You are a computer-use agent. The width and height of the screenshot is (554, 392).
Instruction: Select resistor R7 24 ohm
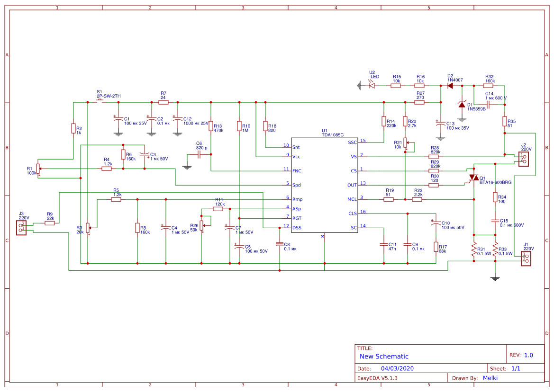[163, 102]
